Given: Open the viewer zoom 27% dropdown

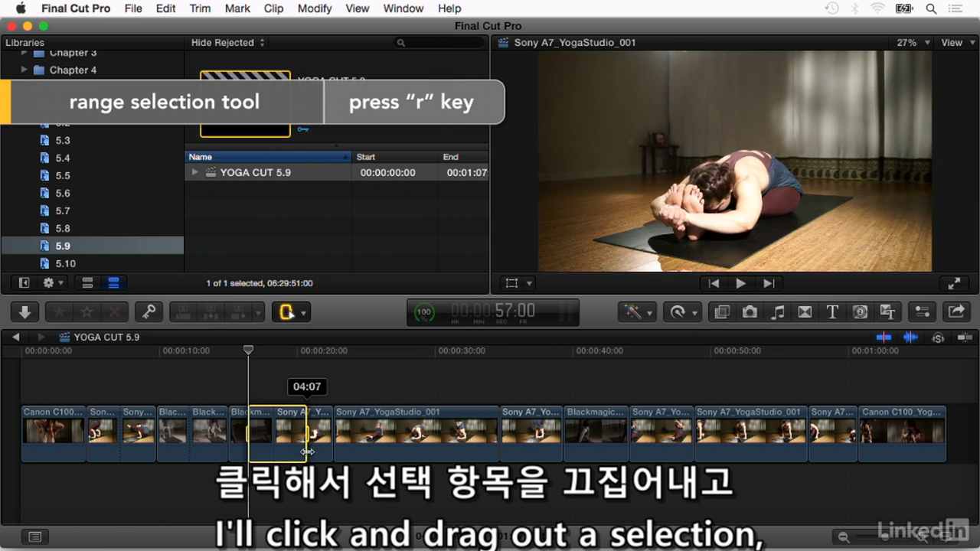Looking at the screenshot, I should pos(913,43).
